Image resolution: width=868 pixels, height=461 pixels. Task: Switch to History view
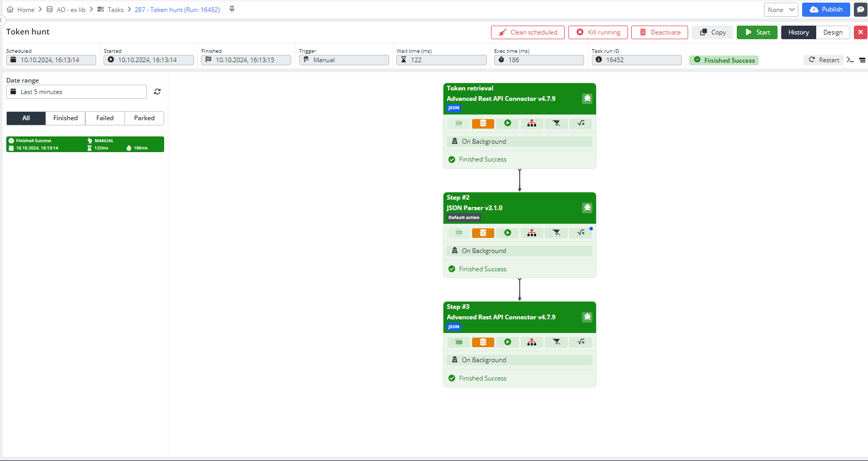(798, 32)
